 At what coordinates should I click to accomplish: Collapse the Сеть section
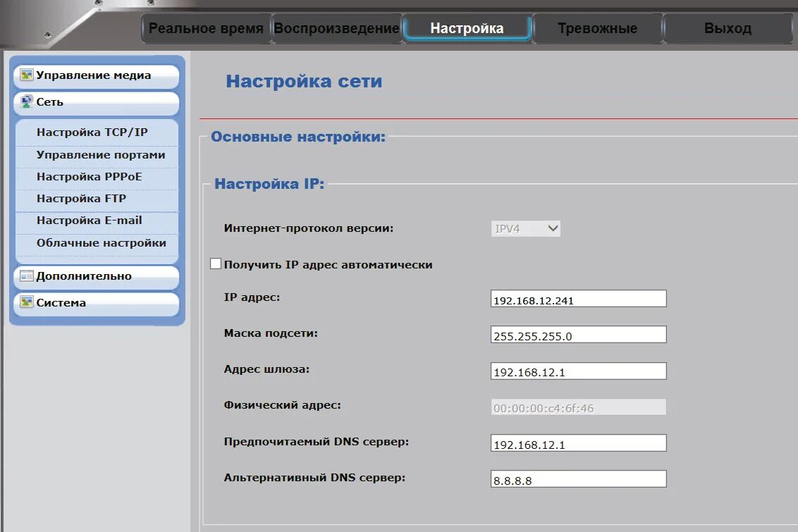[97, 102]
